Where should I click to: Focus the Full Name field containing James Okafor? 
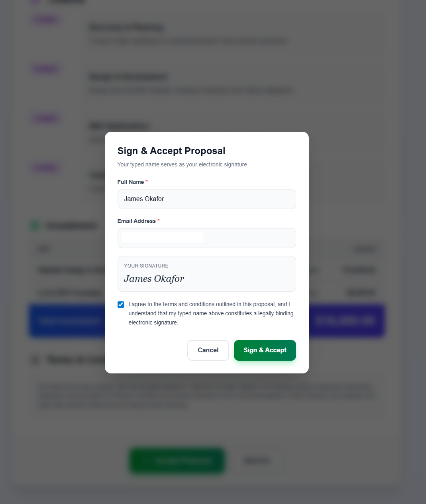coord(206,199)
